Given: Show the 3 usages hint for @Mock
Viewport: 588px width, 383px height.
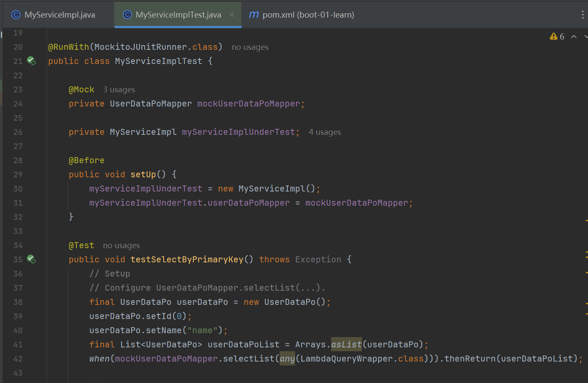Looking at the screenshot, I should tap(119, 89).
